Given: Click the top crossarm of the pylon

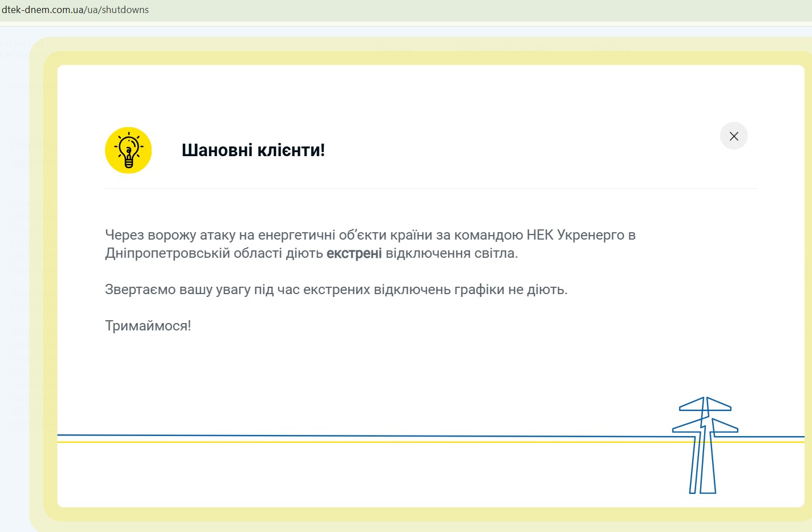Looking at the screenshot, I should point(705,404).
